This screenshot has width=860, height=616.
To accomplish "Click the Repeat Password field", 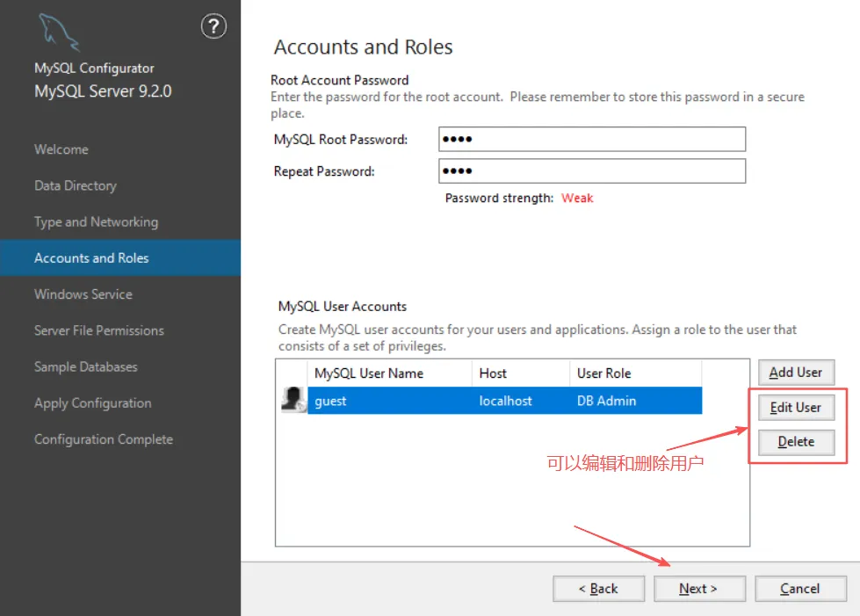I will point(591,171).
